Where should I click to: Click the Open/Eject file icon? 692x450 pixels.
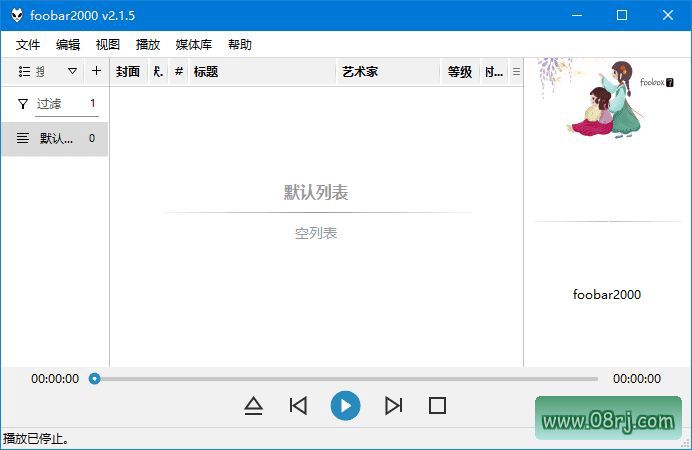[x=253, y=405]
